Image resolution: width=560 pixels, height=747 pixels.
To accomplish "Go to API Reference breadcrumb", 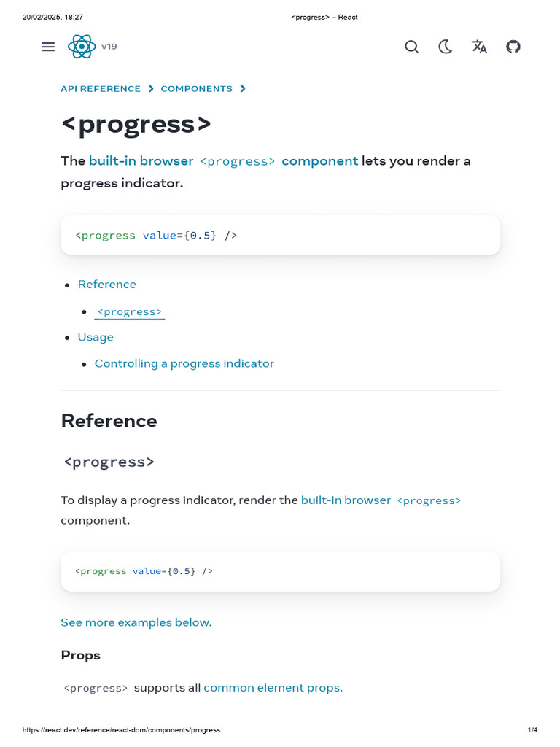I will click(101, 89).
